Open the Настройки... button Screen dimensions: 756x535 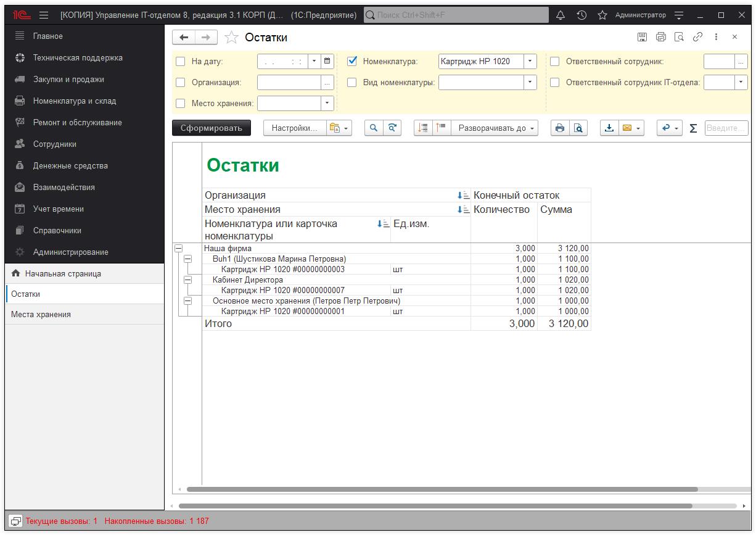click(294, 128)
